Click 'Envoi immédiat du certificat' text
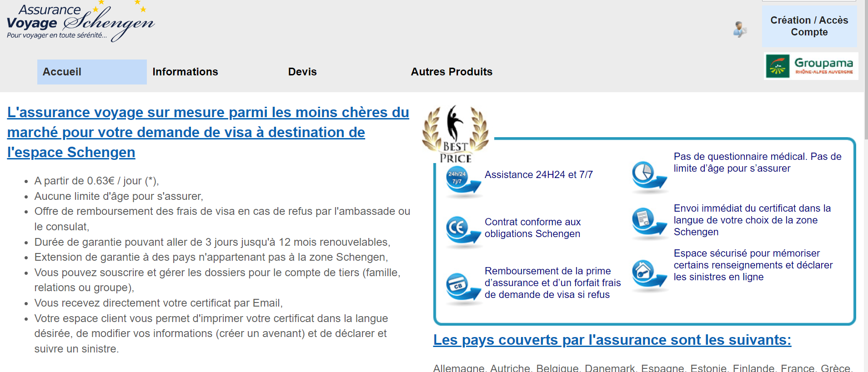 (752, 220)
